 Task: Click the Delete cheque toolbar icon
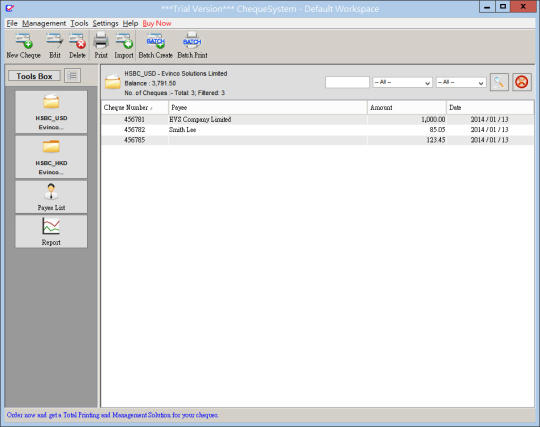pyautogui.click(x=77, y=45)
